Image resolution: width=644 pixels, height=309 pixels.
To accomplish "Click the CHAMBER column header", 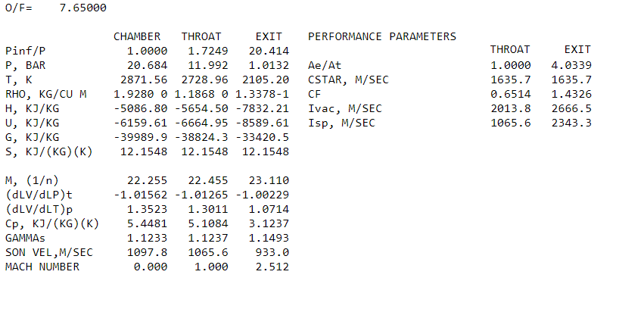I will [x=137, y=36].
